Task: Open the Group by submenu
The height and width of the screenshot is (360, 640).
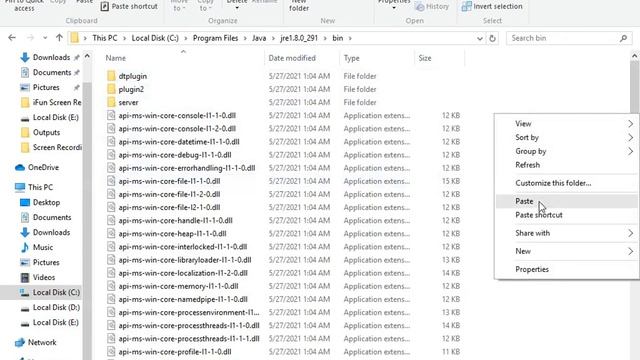Action: pos(567,151)
